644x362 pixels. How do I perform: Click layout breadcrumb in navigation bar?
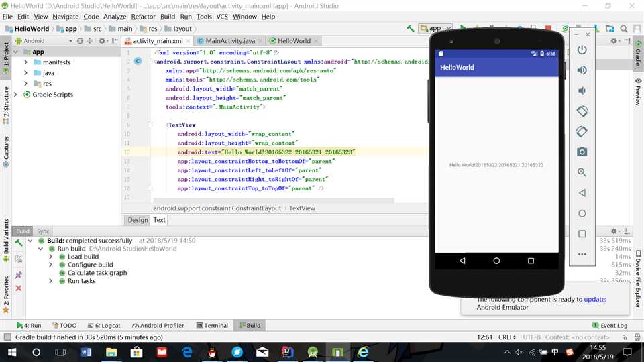(178, 29)
